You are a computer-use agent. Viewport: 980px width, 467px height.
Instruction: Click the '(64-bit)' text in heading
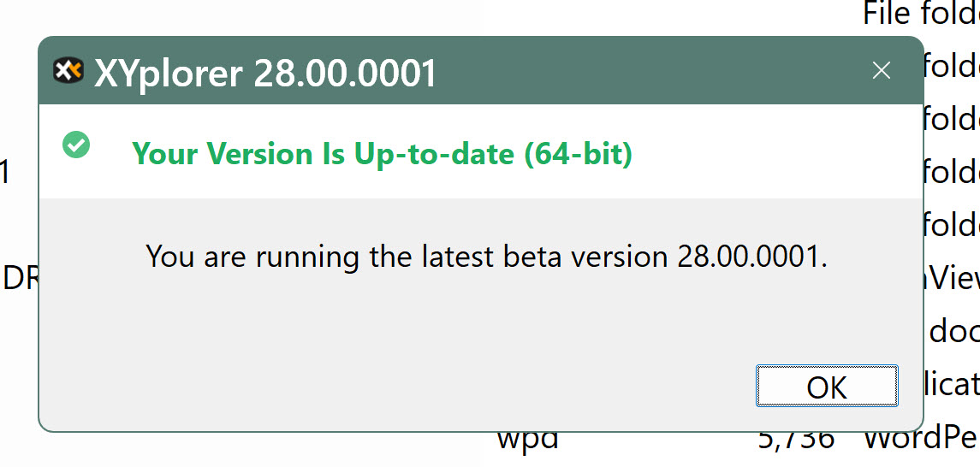click(x=578, y=154)
